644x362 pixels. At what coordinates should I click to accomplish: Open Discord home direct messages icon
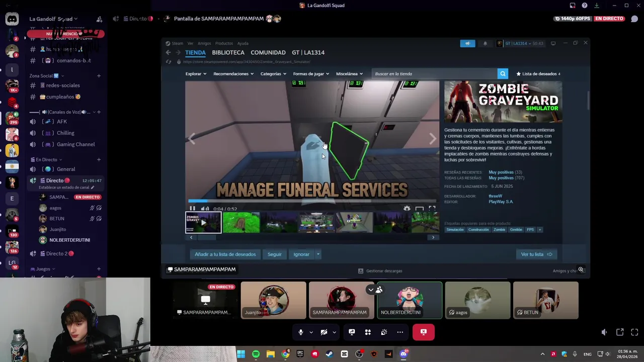click(x=12, y=20)
